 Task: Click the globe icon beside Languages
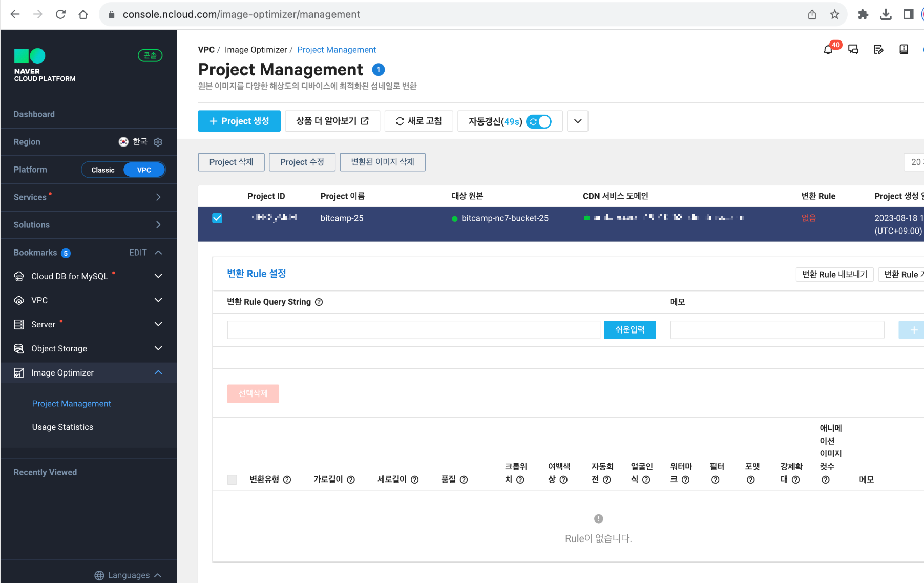99,575
